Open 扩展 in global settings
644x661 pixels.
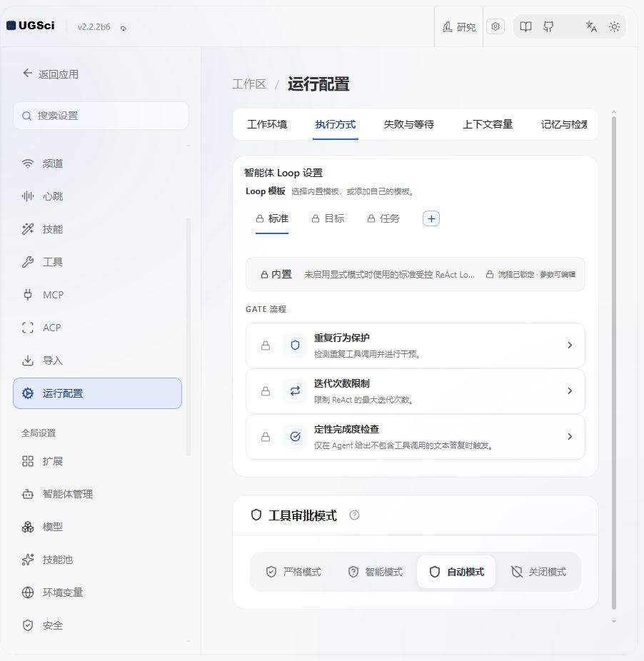tap(97, 461)
